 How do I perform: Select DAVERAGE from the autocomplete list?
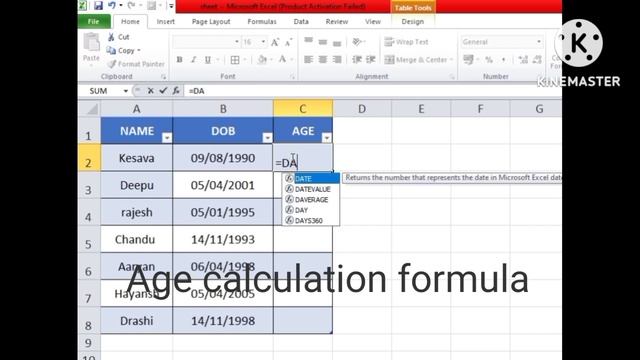[x=311, y=200]
